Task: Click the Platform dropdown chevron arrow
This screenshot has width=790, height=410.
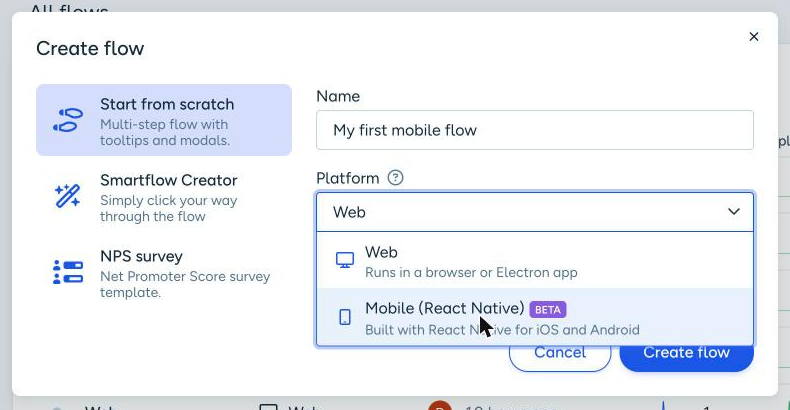Action: click(x=734, y=212)
